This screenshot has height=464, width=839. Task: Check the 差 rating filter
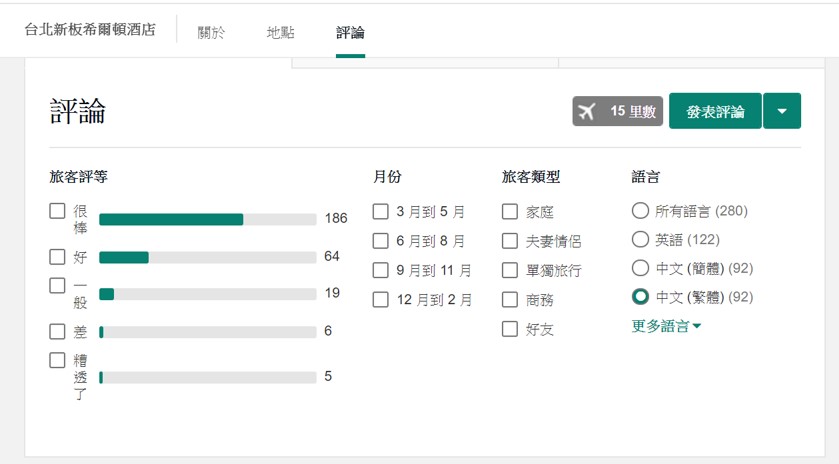tap(58, 331)
